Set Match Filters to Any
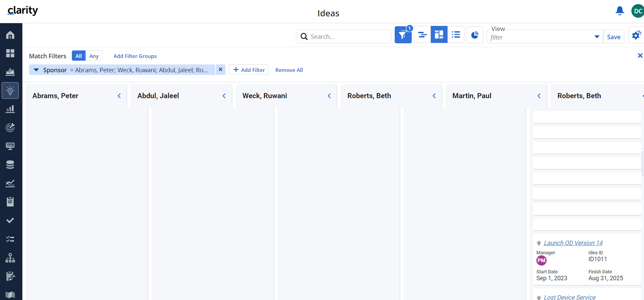 click(94, 56)
